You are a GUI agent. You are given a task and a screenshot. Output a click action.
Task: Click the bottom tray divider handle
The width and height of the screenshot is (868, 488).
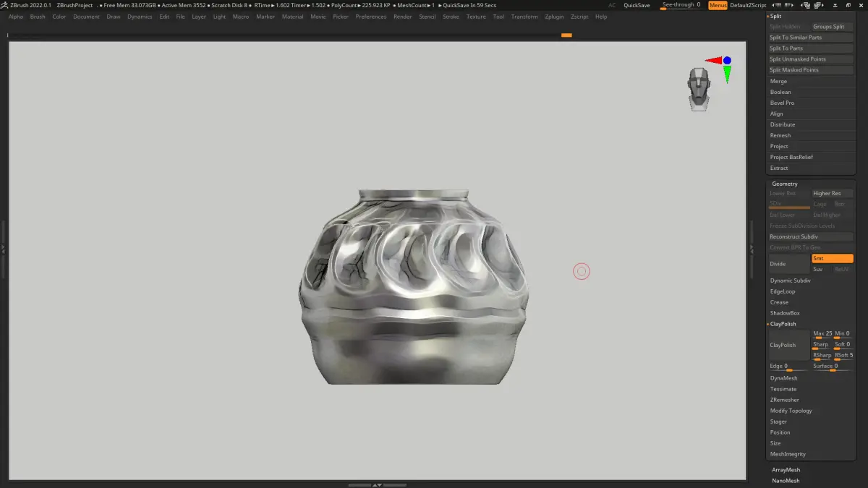point(377,484)
